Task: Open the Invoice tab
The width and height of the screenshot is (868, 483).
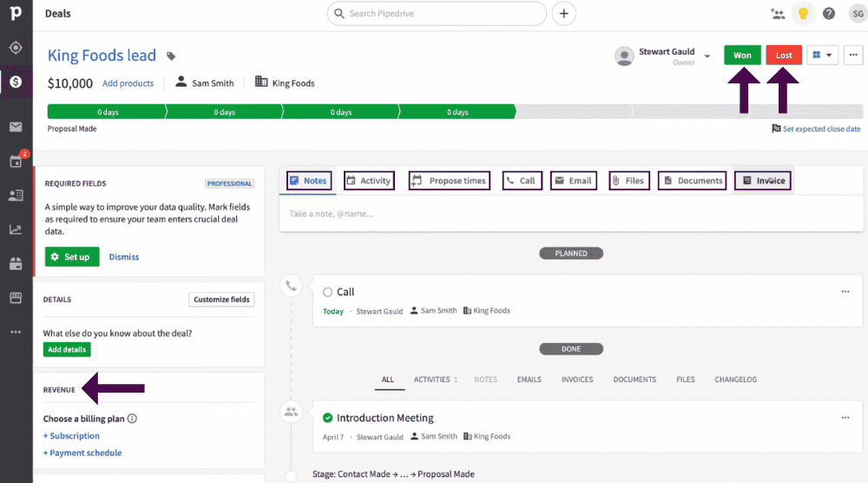Action: click(763, 181)
